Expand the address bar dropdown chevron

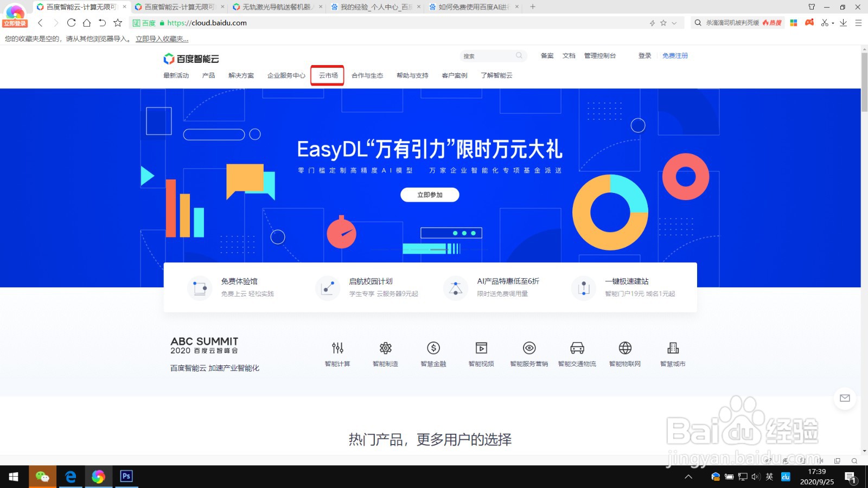click(x=674, y=23)
